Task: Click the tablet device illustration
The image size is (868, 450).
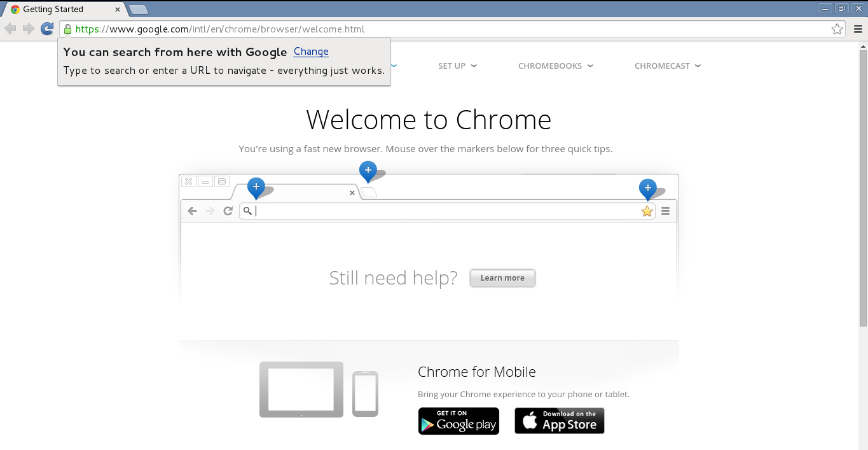Action: tap(301, 390)
